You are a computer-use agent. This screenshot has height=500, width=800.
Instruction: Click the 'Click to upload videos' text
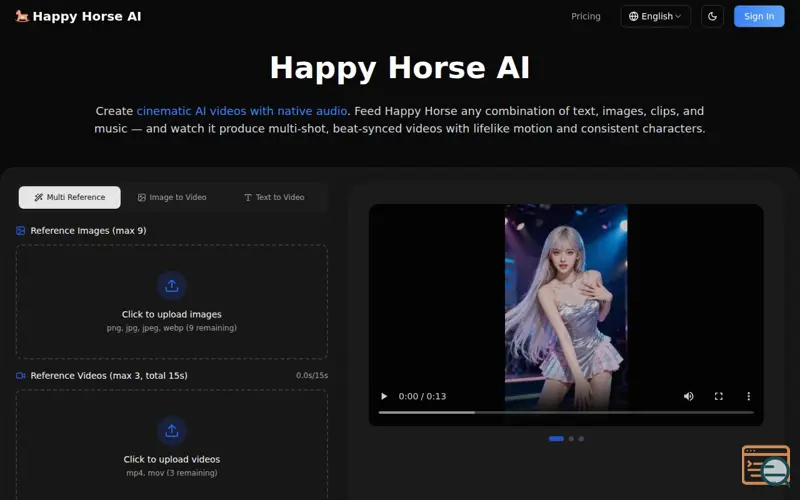[171, 459]
